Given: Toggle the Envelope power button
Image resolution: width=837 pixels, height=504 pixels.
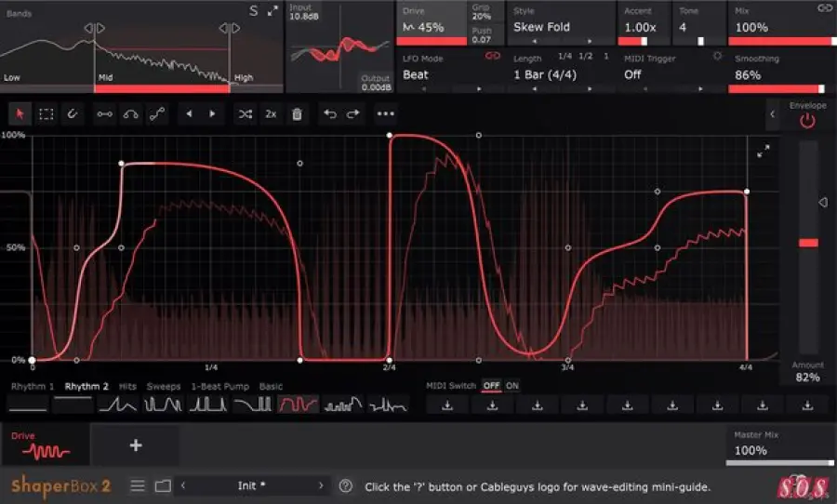Looking at the screenshot, I should coord(807,121).
